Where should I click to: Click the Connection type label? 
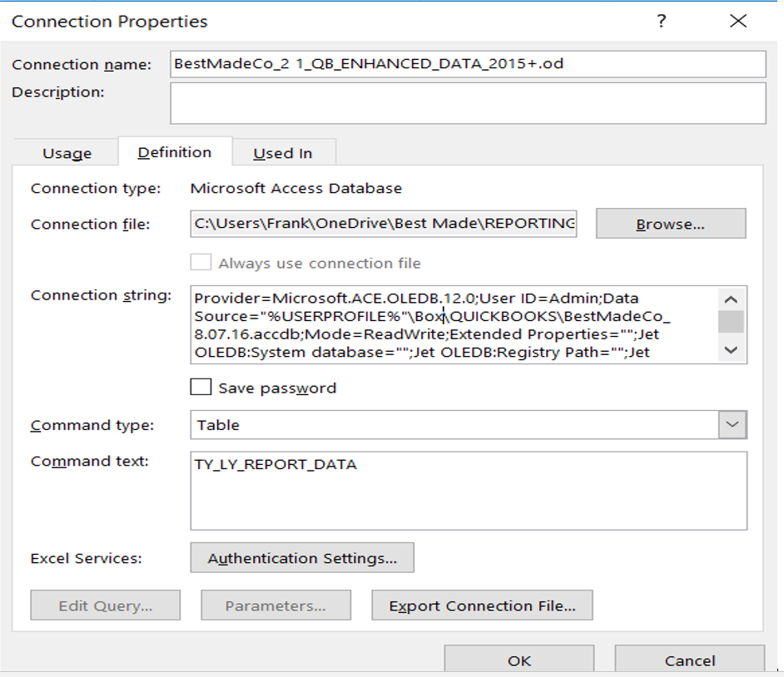(x=96, y=188)
